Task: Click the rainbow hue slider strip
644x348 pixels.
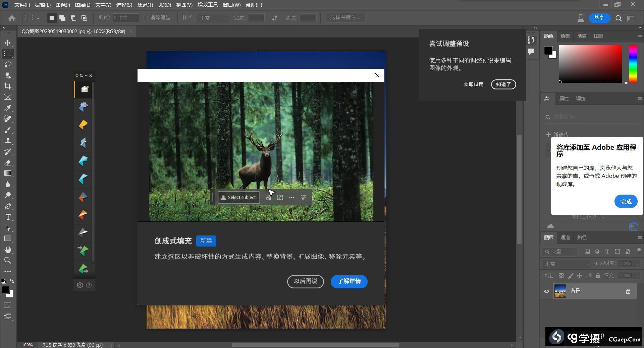Action: [x=633, y=64]
